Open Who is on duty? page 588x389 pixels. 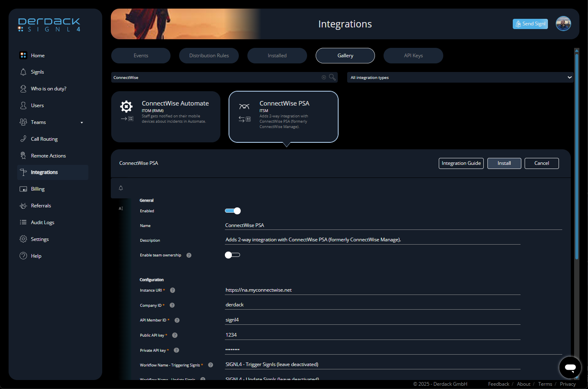click(48, 89)
